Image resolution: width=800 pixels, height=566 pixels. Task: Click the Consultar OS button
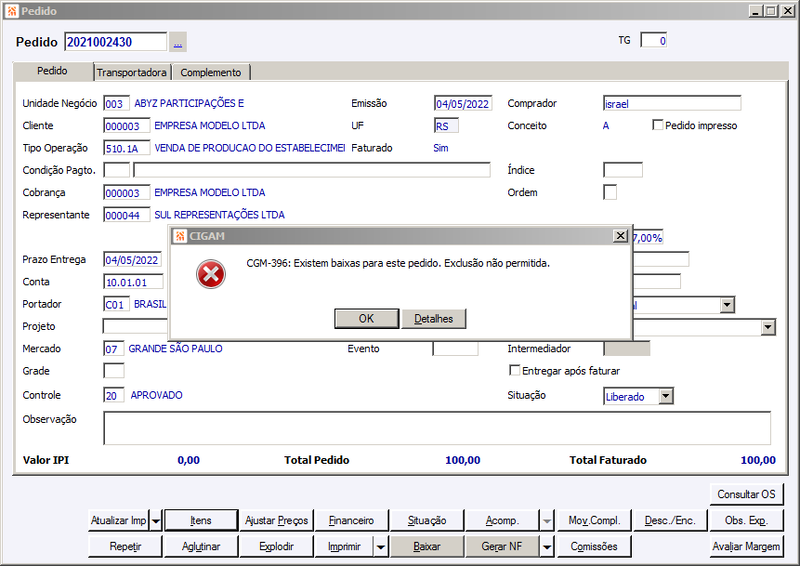(x=746, y=494)
